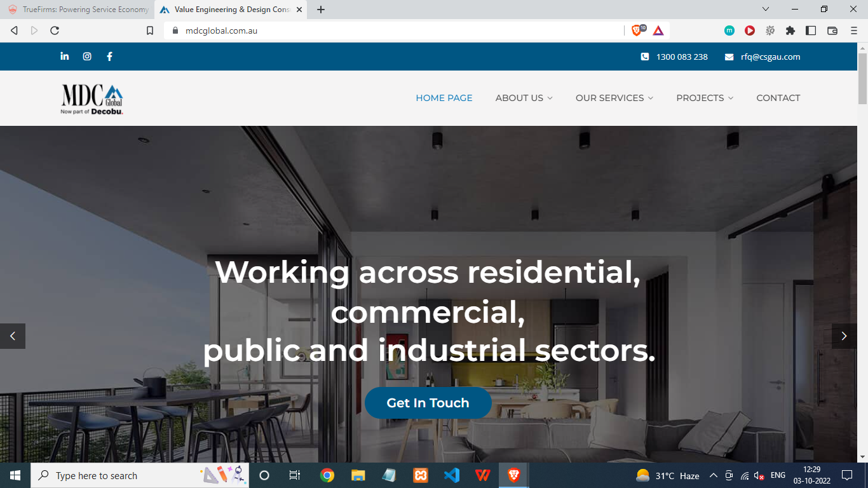Click the taskbar search box
The image size is (868, 488).
pyautogui.click(x=140, y=475)
